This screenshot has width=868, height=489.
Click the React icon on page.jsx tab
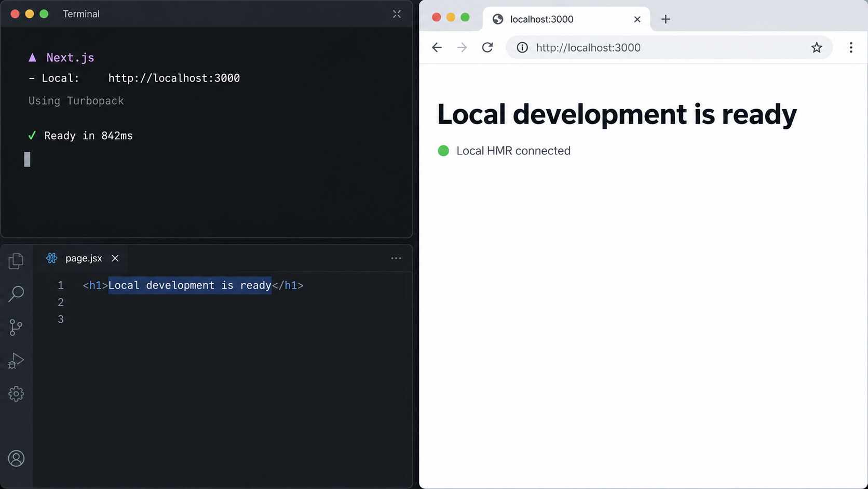pos(51,258)
